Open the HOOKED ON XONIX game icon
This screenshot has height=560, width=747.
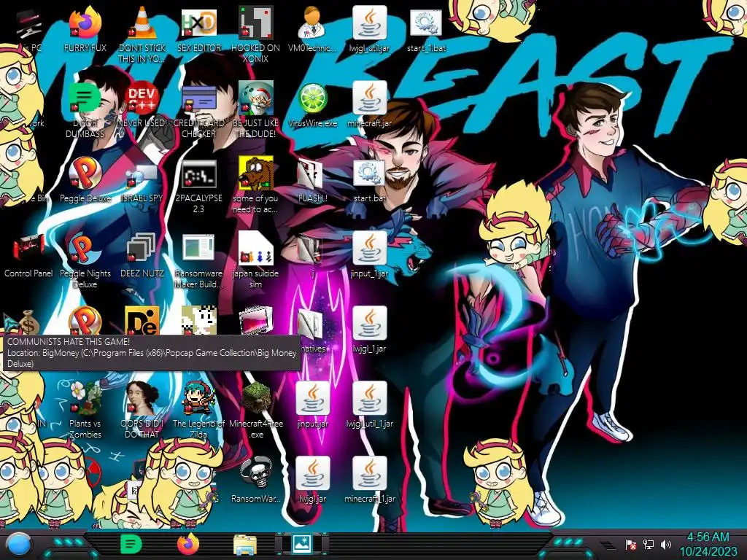coord(256,24)
